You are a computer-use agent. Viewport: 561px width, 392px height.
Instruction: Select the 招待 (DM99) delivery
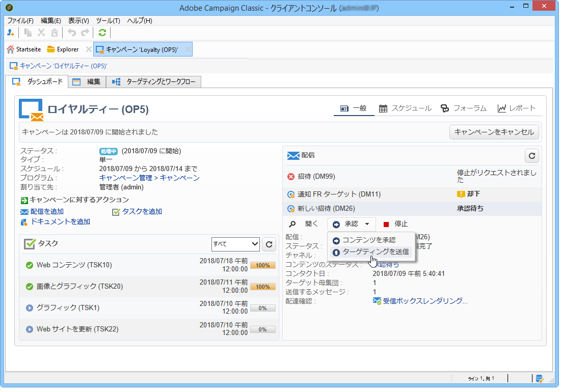(x=413, y=177)
